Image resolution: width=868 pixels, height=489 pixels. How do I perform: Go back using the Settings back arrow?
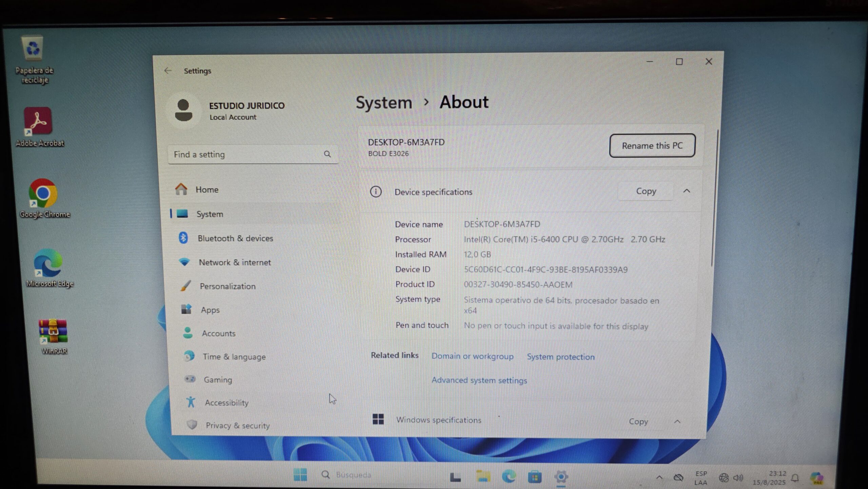[168, 71]
